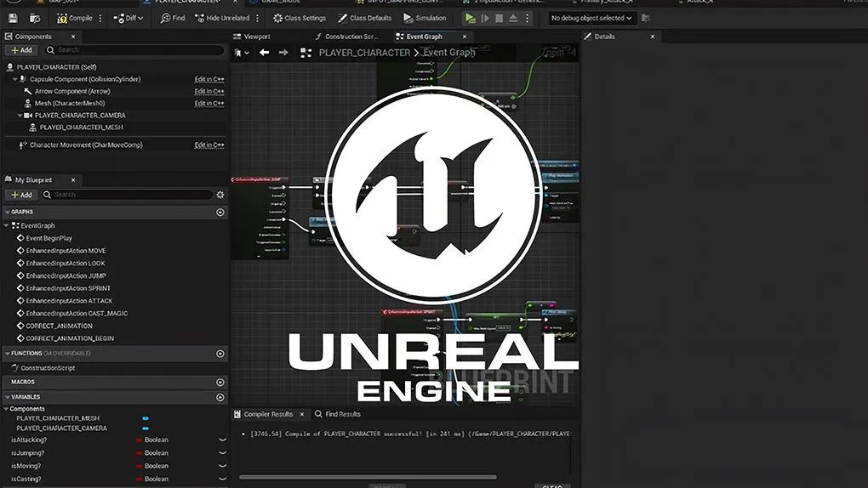868x488 pixels.
Task: Focus the Components search field
Action: 134,50
